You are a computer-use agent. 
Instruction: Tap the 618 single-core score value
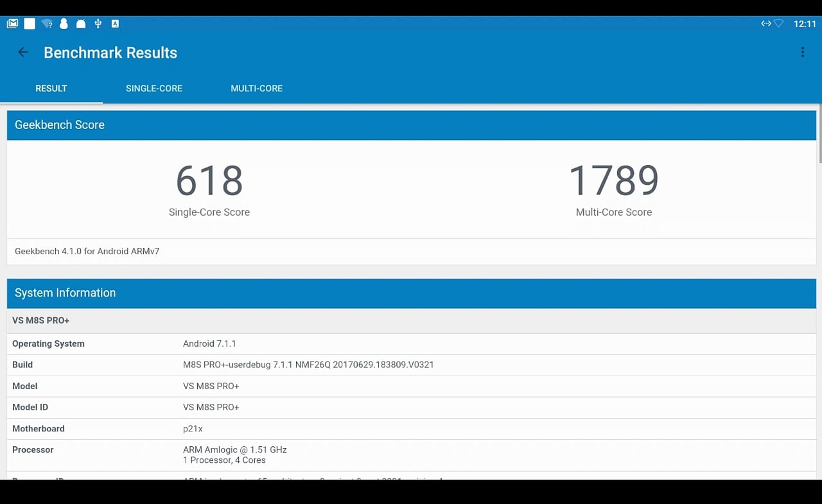tap(209, 180)
